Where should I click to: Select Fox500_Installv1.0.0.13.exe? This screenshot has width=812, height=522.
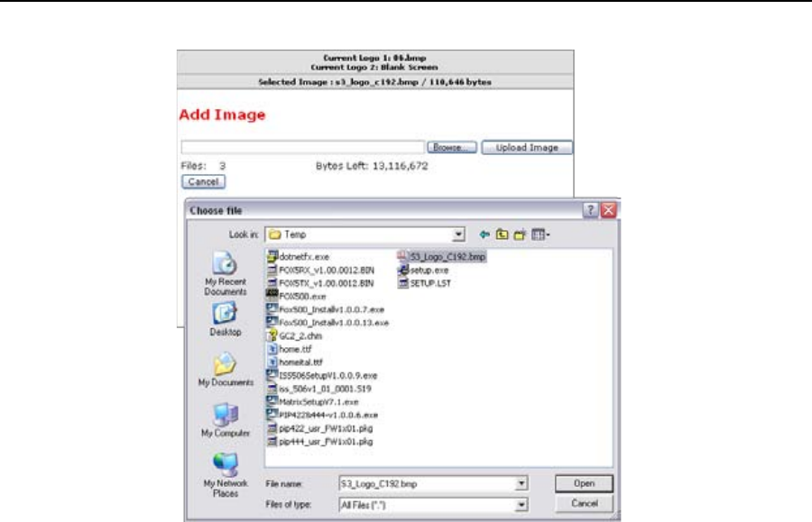coord(328,323)
